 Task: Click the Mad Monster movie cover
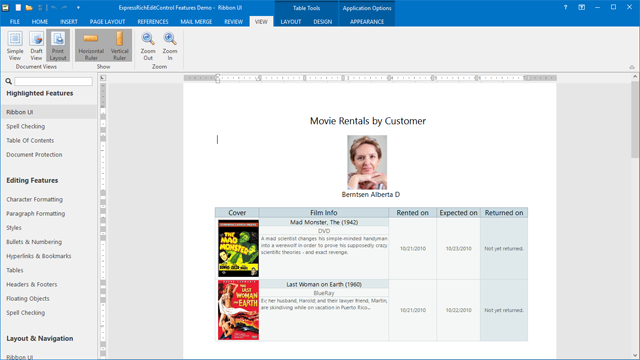(x=238, y=248)
